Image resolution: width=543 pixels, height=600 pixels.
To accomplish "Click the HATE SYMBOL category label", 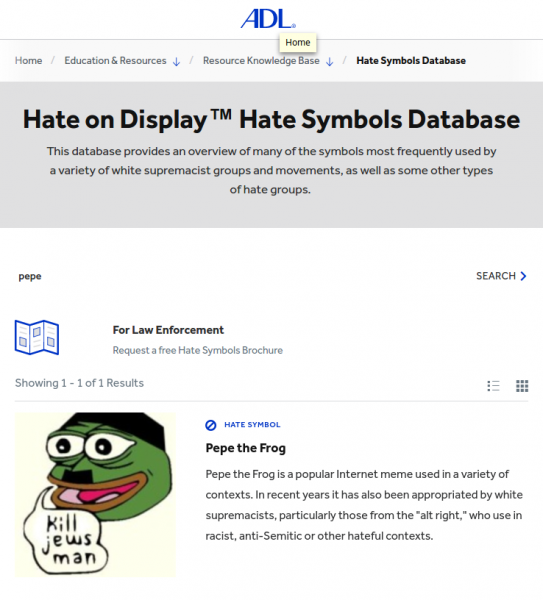I will 252,425.
